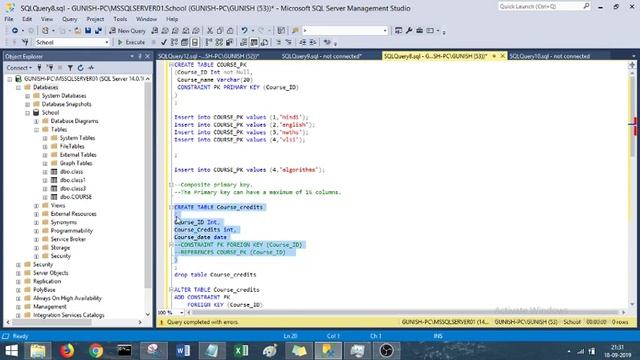Open the Query menu
The height and width of the screenshot is (360, 640).
point(69,19)
